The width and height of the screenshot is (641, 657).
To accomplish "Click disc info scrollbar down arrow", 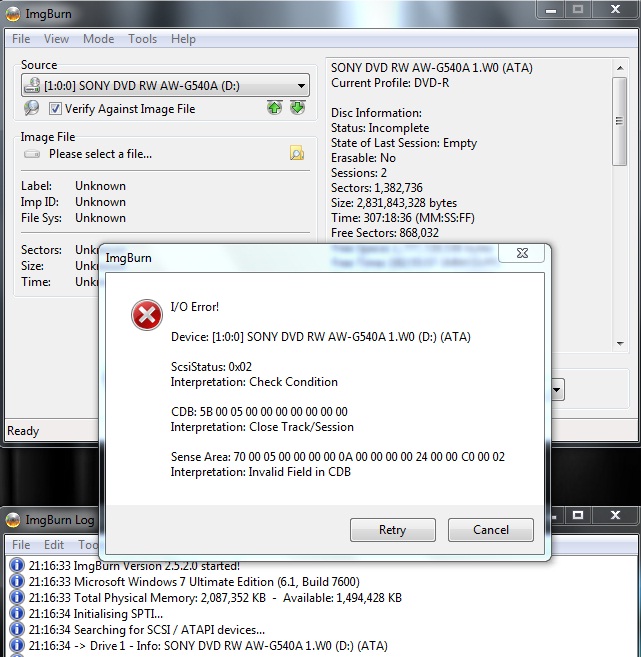I will tap(620, 344).
